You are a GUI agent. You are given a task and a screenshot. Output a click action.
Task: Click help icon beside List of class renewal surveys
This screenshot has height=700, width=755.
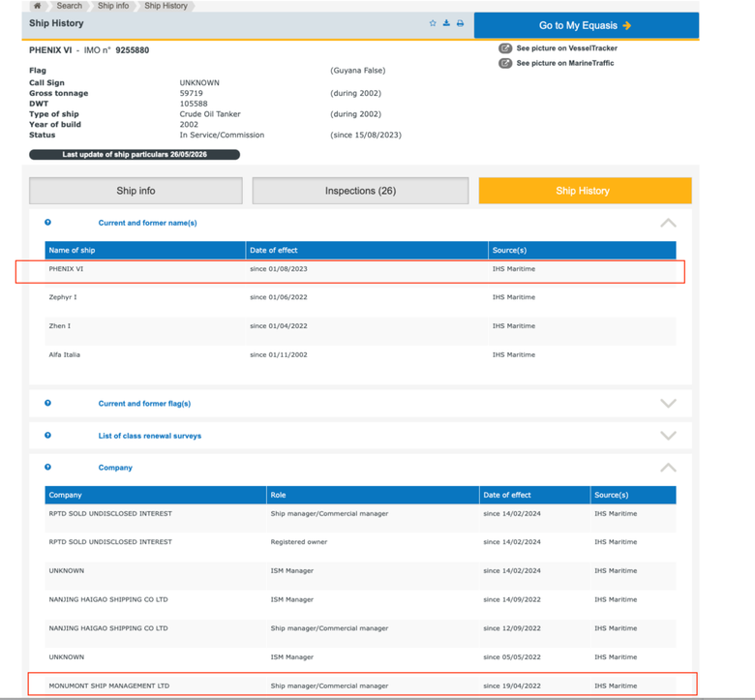coord(47,435)
